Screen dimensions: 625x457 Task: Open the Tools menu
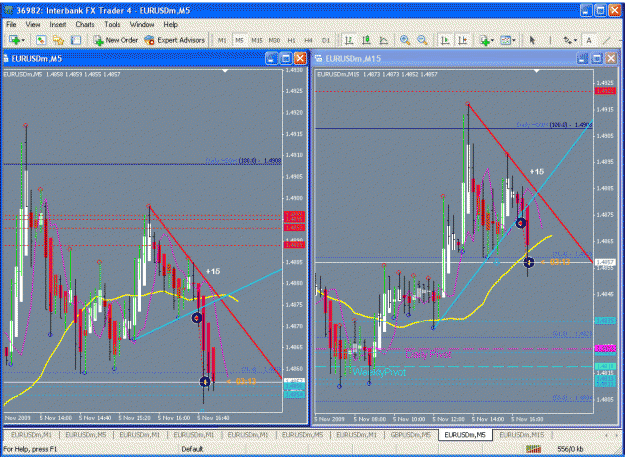pos(112,25)
